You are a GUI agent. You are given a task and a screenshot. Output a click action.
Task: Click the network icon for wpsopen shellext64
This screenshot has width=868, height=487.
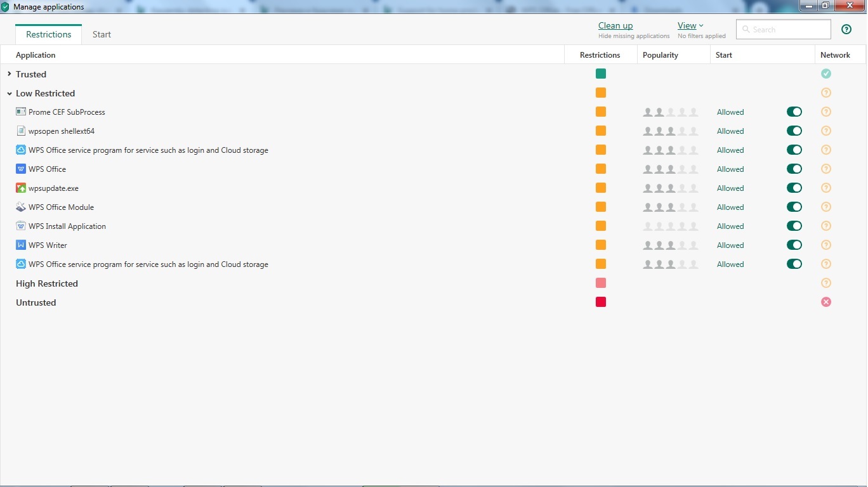tap(826, 131)
